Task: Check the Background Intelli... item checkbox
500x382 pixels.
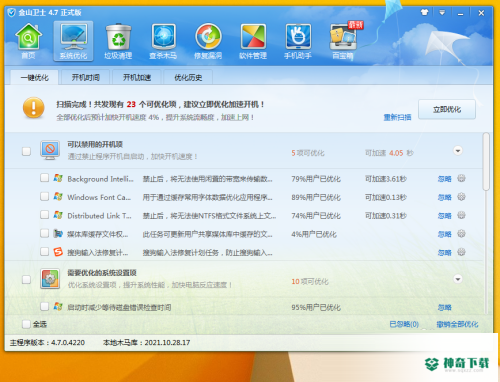Action: pyautogui.click(x=44, y=178)
